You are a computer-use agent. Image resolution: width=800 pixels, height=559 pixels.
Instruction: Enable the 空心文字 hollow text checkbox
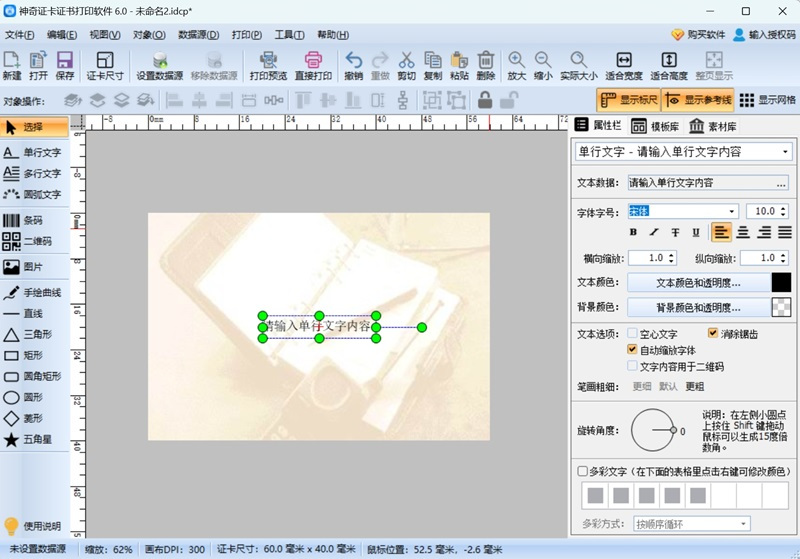(632, 334)
